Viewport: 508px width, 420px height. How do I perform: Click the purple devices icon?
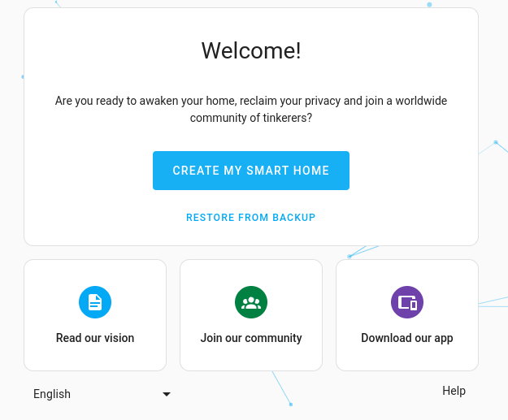407,303
